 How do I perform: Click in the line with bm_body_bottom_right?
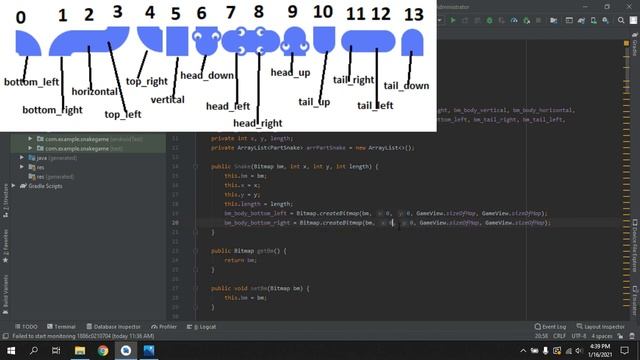pos(387,223)
